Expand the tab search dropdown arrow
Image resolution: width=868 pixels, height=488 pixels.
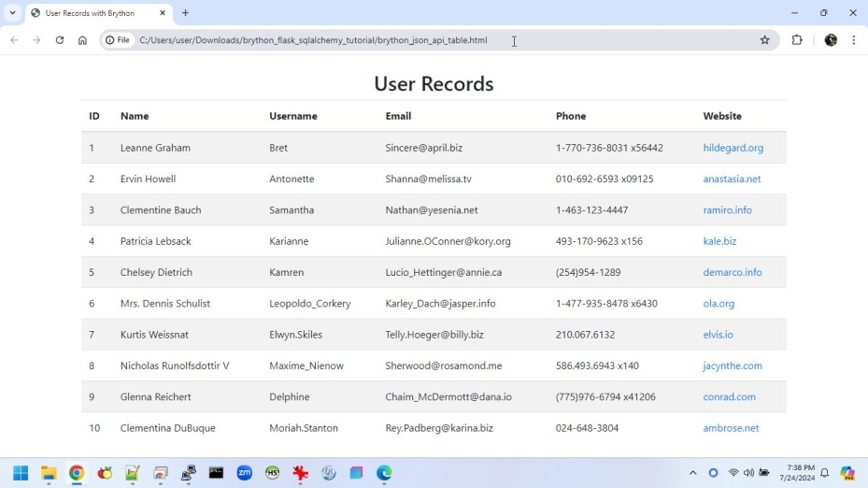click(x=12, y=13)
